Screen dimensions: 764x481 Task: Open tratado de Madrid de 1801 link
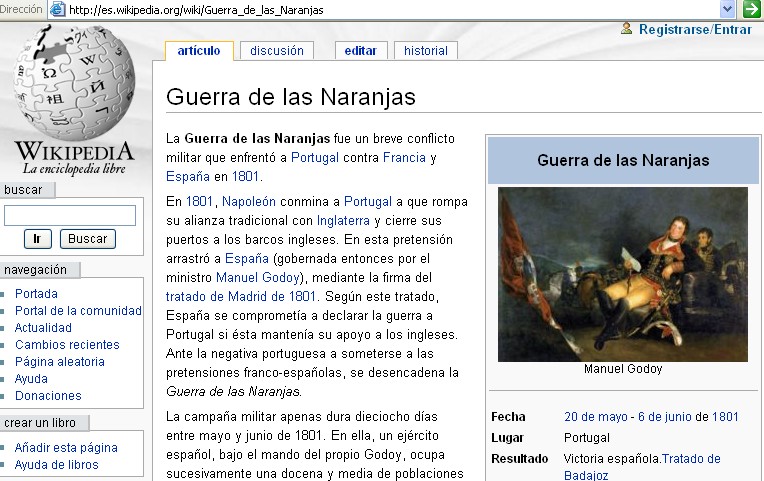coord(241,296)
